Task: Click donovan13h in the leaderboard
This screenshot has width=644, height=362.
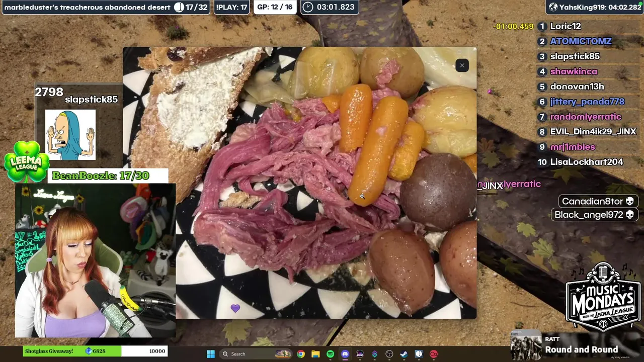Action: click(577, 86)
